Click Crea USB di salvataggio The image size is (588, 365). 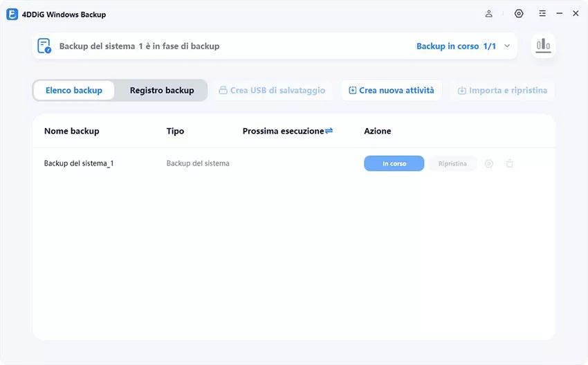pyautogui.click(x=272, y=90)
